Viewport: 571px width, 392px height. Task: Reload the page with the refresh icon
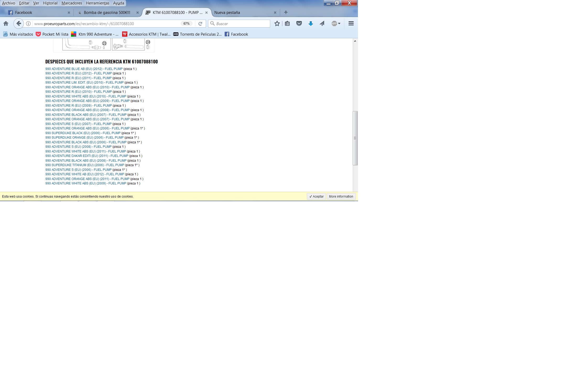200,24
